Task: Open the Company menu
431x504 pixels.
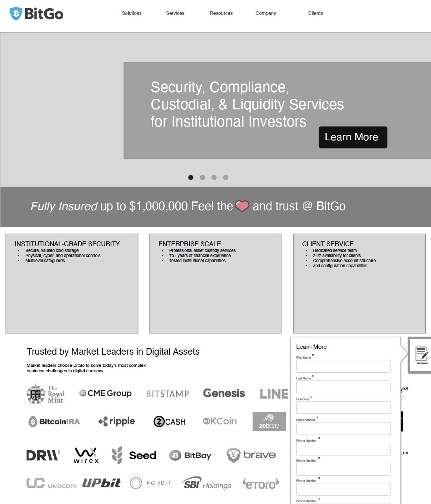Action: pyautogui.click(x=266, y=13)
